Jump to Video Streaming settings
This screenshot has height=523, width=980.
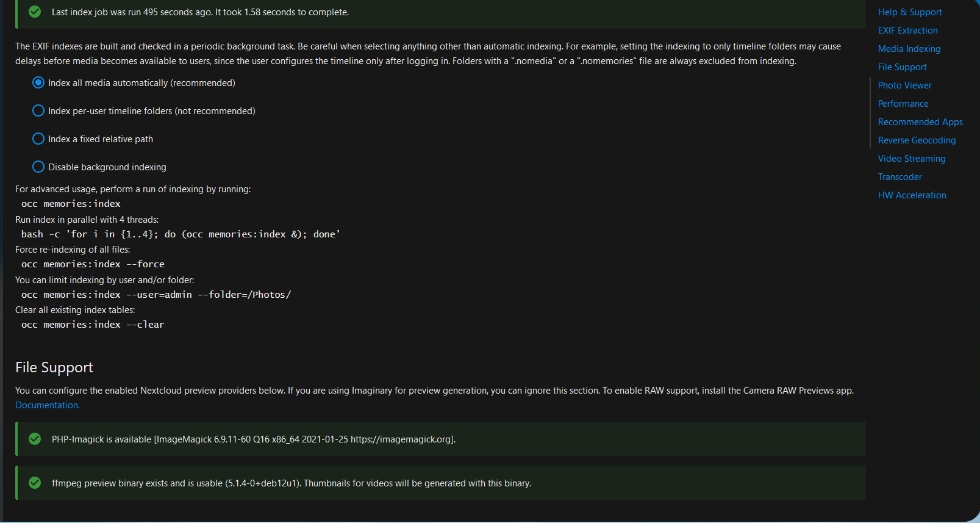[911, 158]
